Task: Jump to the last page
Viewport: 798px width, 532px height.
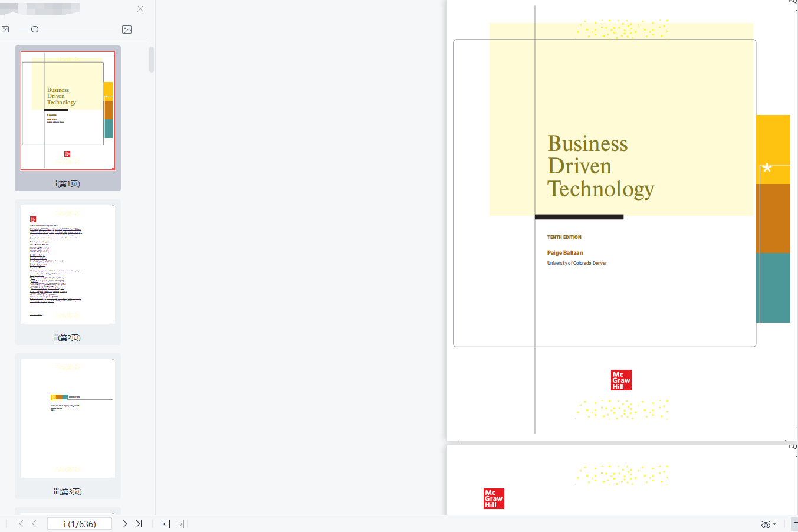Action: point(139,524)
